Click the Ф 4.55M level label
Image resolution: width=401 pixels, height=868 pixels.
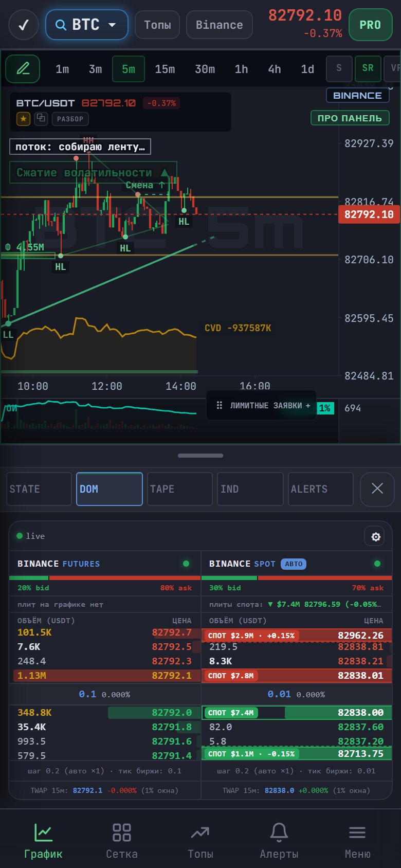click(x=24, y=247)
